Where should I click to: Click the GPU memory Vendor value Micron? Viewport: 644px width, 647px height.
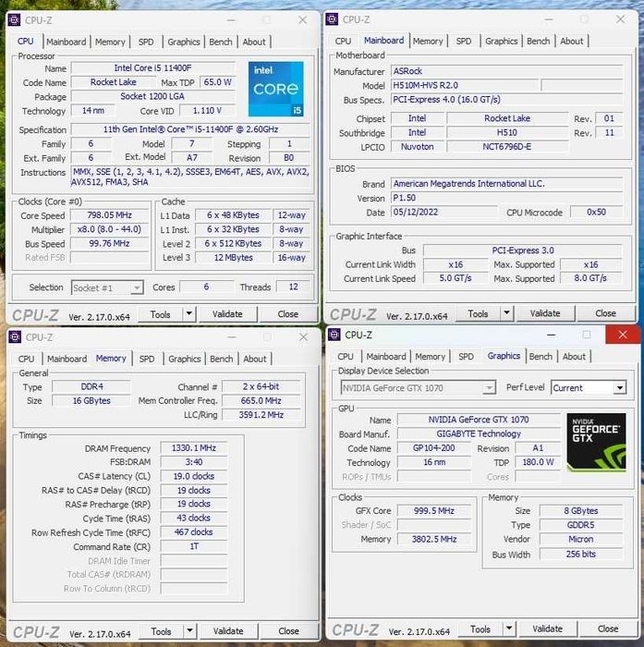(x=580, y=539)
